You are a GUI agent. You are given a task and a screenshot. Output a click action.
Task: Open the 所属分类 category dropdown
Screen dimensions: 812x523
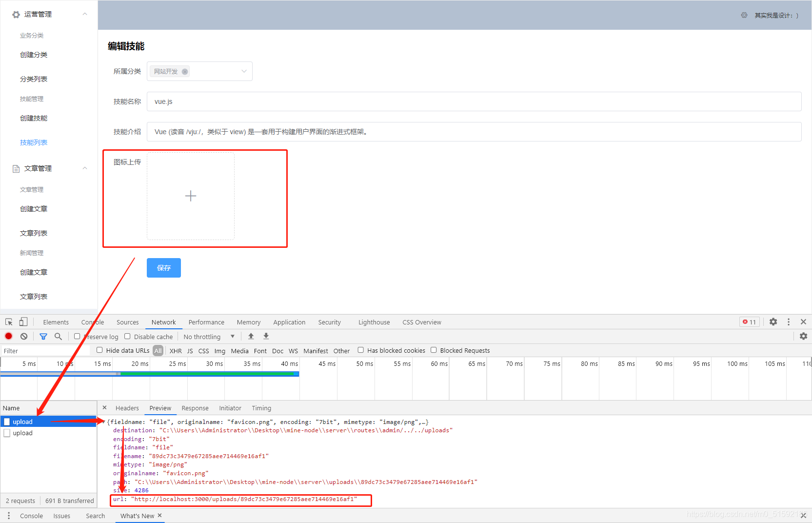point(199,71)
